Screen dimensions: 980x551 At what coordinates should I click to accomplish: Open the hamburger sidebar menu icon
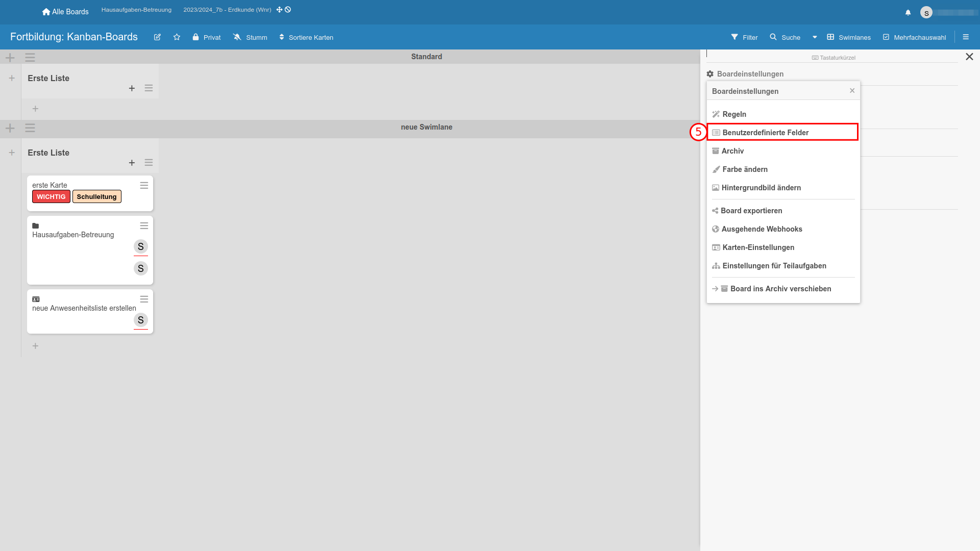click(x=966, y=37)
